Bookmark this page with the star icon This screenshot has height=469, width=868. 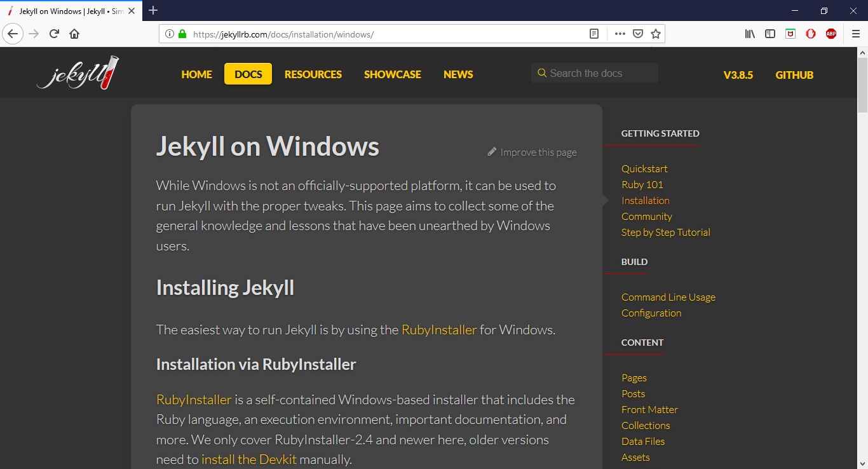tap(656, 34)
